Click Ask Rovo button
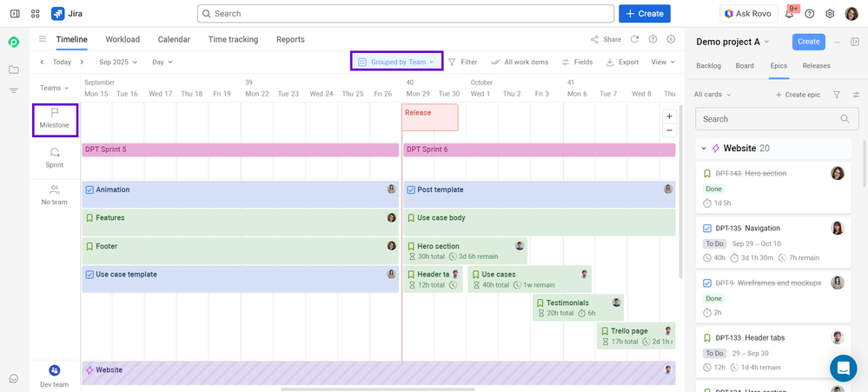This screenshot has width=868, height=392. pos(748,14)
